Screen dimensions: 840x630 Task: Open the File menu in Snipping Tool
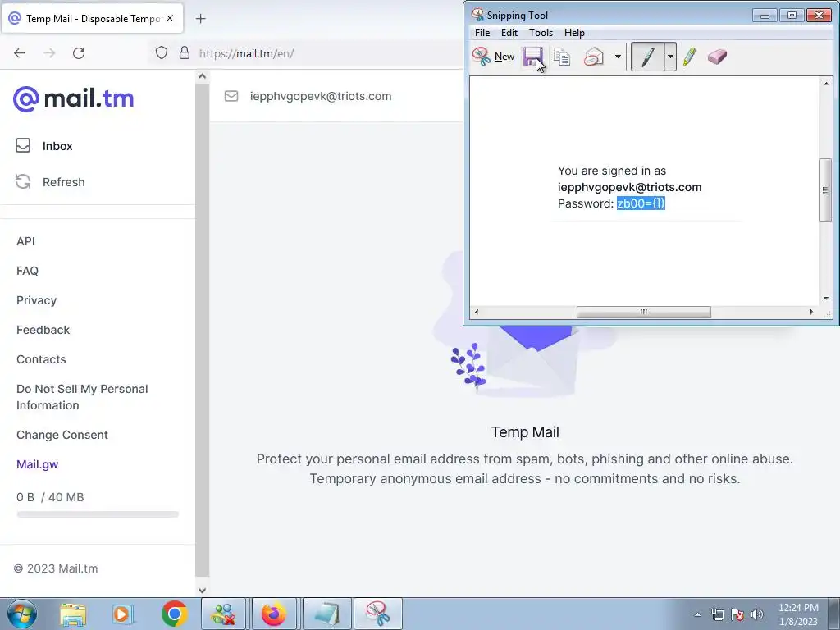pos(482,33)
